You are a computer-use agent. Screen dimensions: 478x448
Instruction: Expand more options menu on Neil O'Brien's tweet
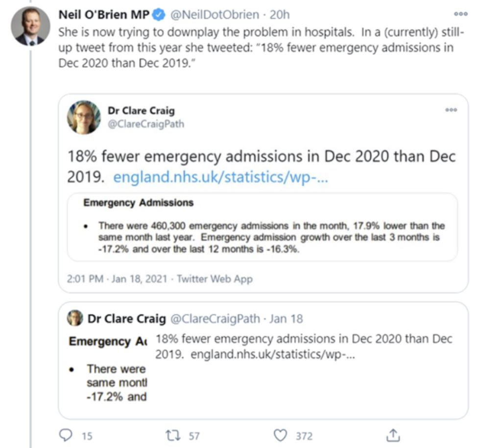tap(461, 14)
